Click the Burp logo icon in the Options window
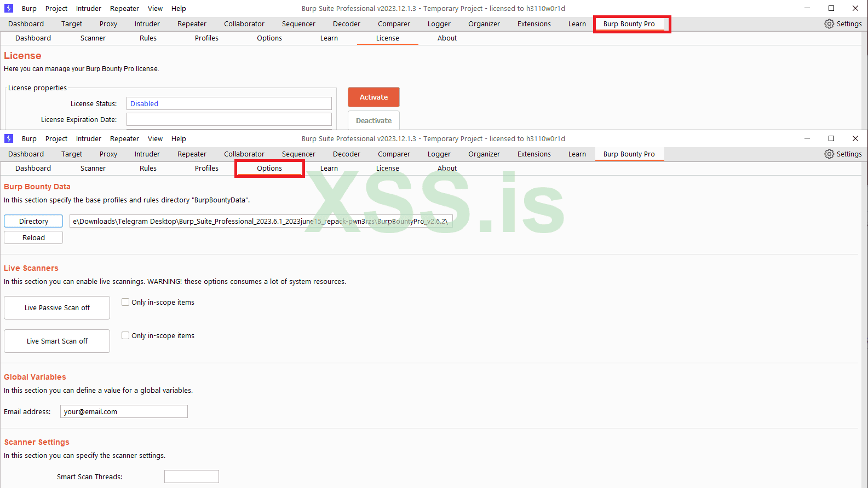 tap(9, 138)
